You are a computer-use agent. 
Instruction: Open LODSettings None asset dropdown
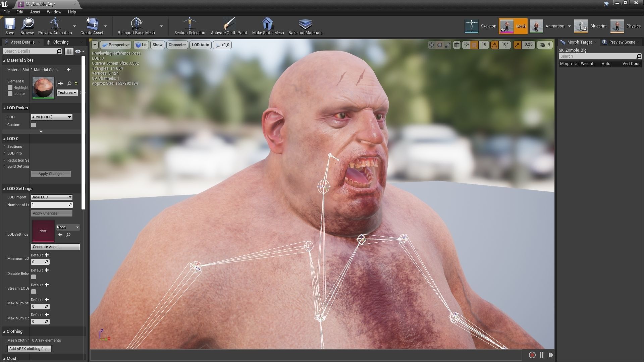click(68, 227)
